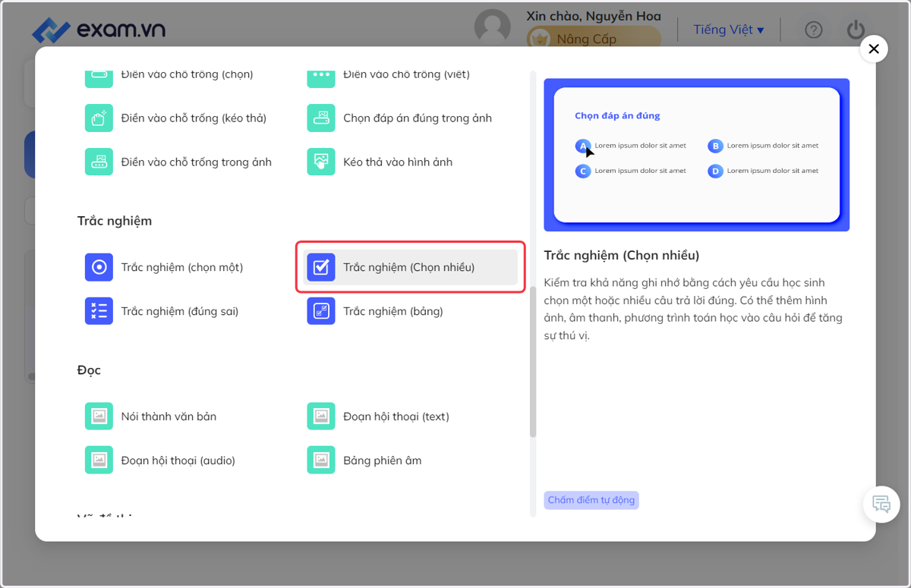This screenshot has height=588, width=911.
Task: Select Chọn đáp án đúng trong ảnh label
Action: (x=418, y=118)
